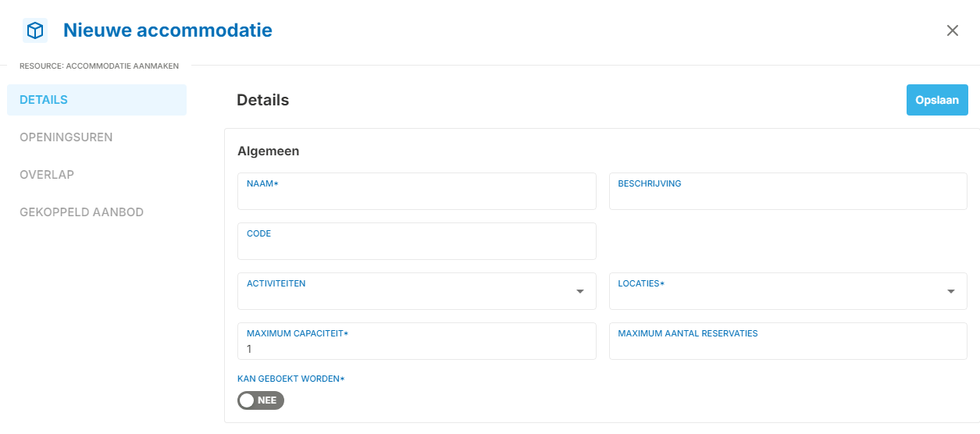
Task: Click the Algemeen section heading
Action: tap(268, 151)
